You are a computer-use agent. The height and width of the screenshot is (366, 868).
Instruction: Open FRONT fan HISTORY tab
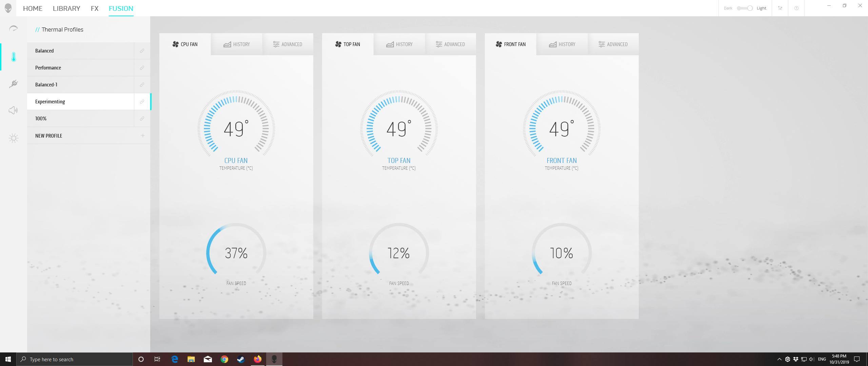point(562,44)
